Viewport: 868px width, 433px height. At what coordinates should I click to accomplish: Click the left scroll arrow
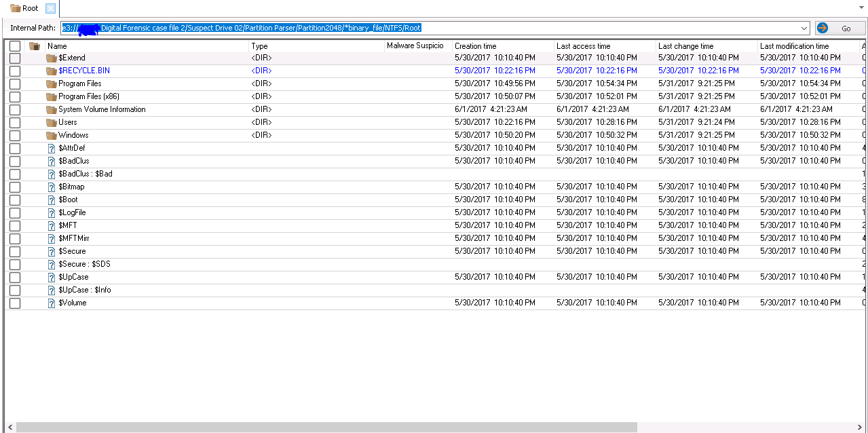[10, 428]
